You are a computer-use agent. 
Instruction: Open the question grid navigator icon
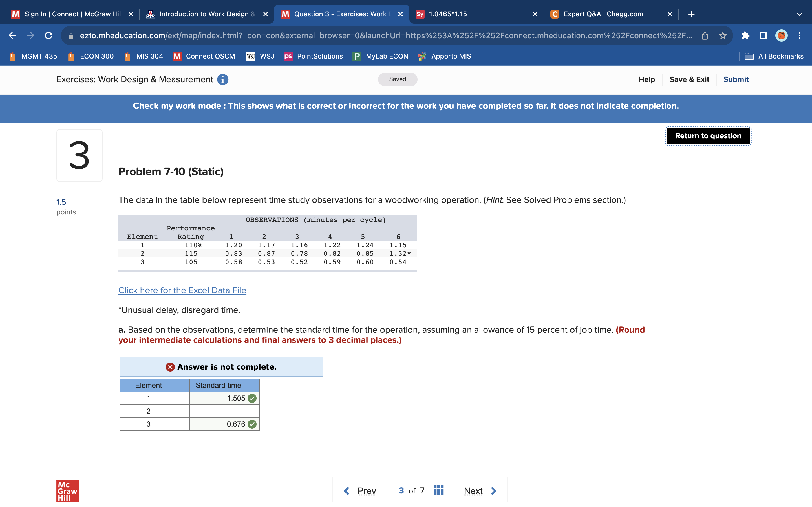(438, 490)
